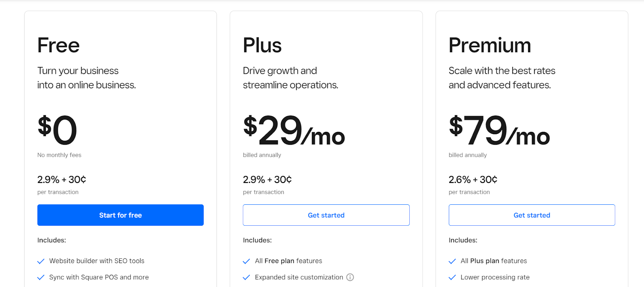
Task: Click the Expanded site customization feature text
Action: [x=299, y=277]
